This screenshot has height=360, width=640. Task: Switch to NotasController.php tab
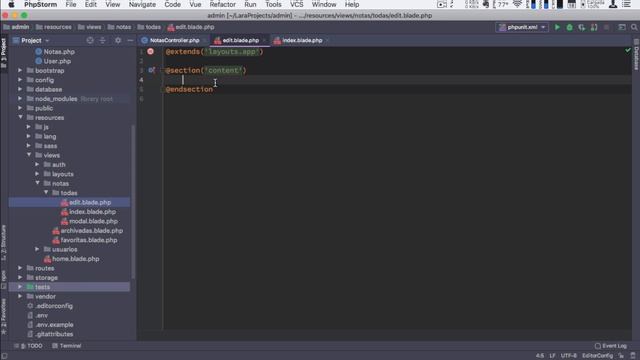(x=174, y=40)
